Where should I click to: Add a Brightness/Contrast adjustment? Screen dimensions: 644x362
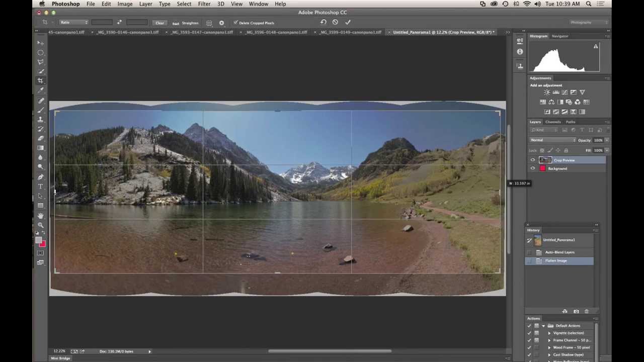[x=547, y=93]
